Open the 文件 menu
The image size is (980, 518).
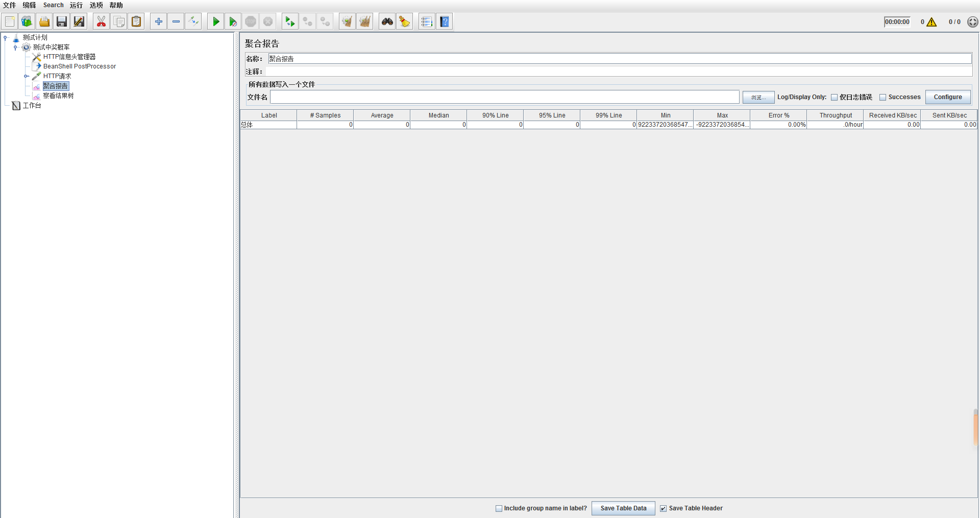pyautogui.click(x=9, y=5)
